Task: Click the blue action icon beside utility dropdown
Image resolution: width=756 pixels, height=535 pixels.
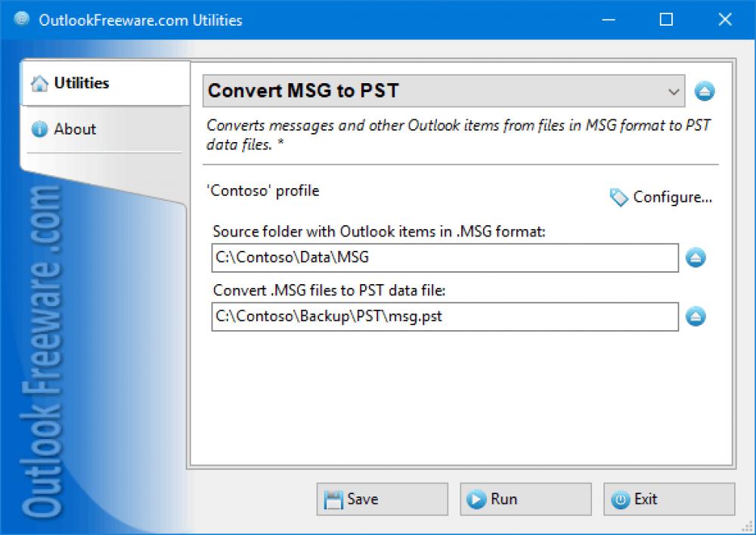Action: pos(705,91)
